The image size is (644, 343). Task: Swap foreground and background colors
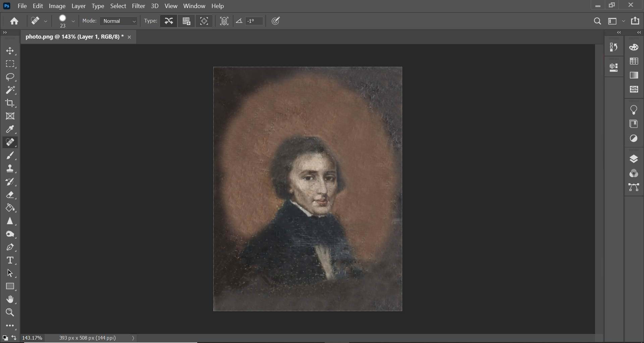[14, 338]
